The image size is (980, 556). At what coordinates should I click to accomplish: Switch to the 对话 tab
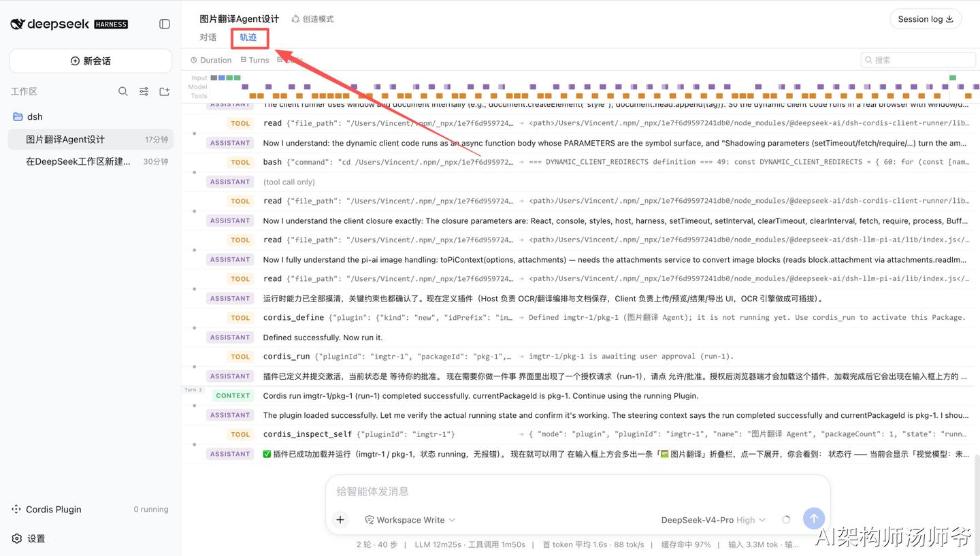208,37
